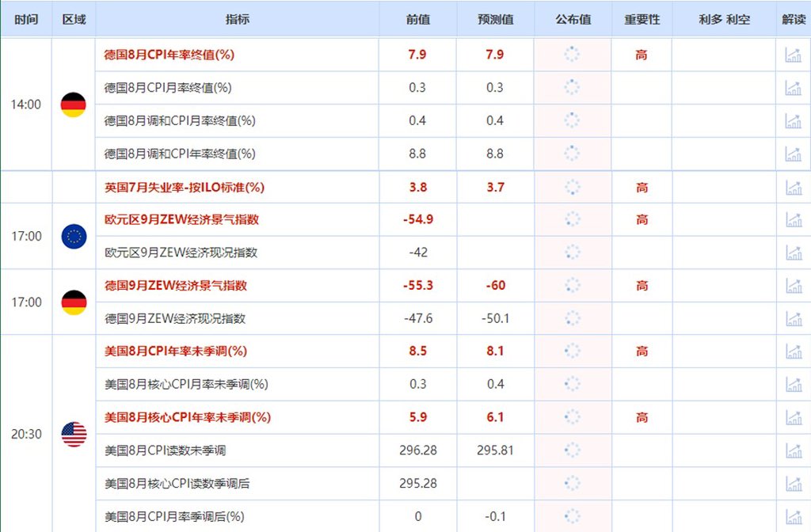Click previous value -54.9

tap(418, 219)
